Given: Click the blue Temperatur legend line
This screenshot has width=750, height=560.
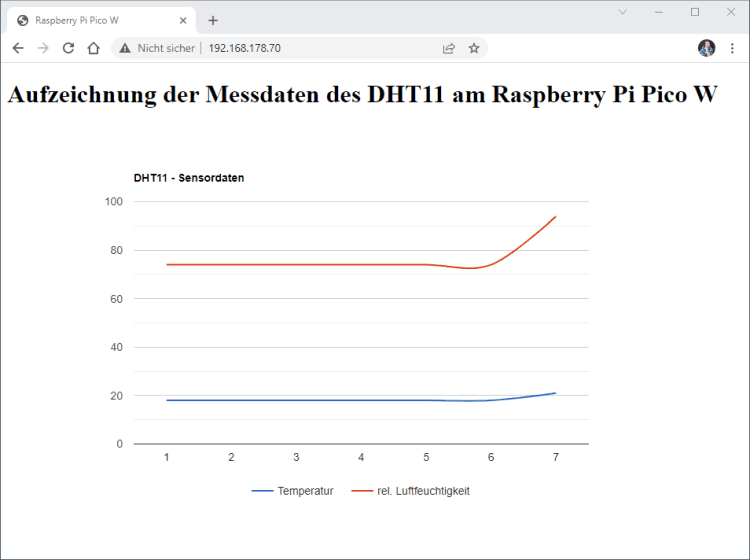Looking at the screenshot, I should tap(262, 491).
